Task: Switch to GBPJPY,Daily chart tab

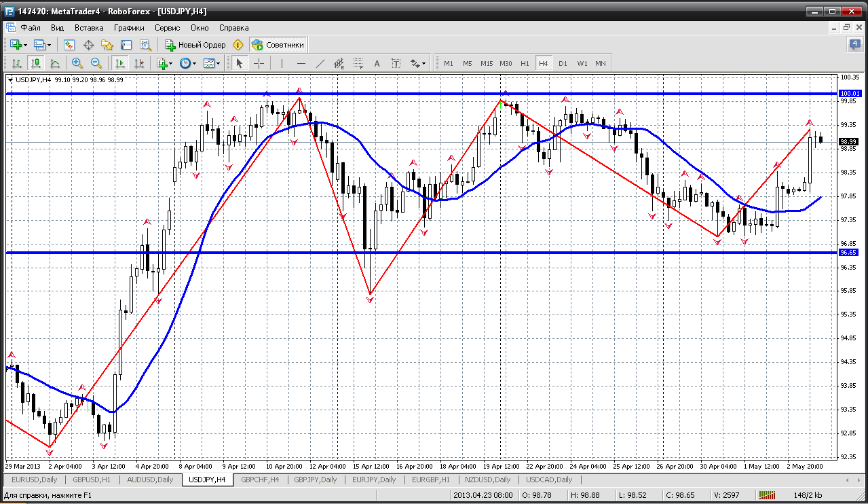Action: click(x=315, y=480)
